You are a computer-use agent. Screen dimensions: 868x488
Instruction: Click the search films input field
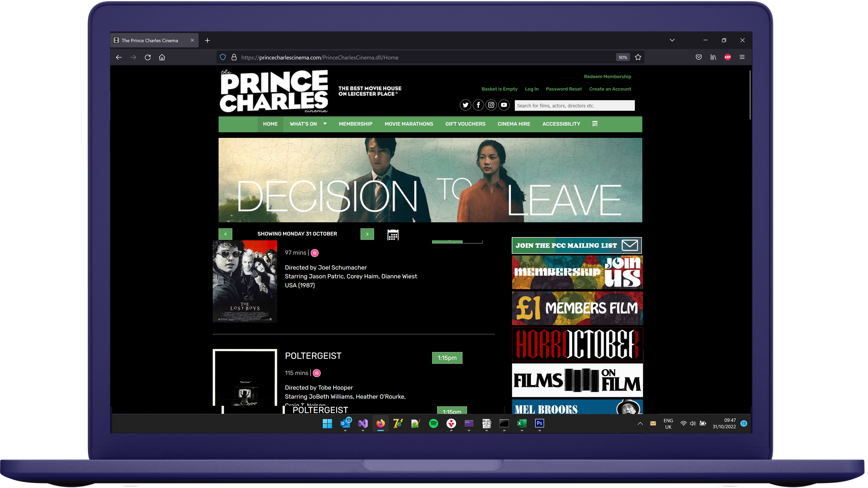574,105
